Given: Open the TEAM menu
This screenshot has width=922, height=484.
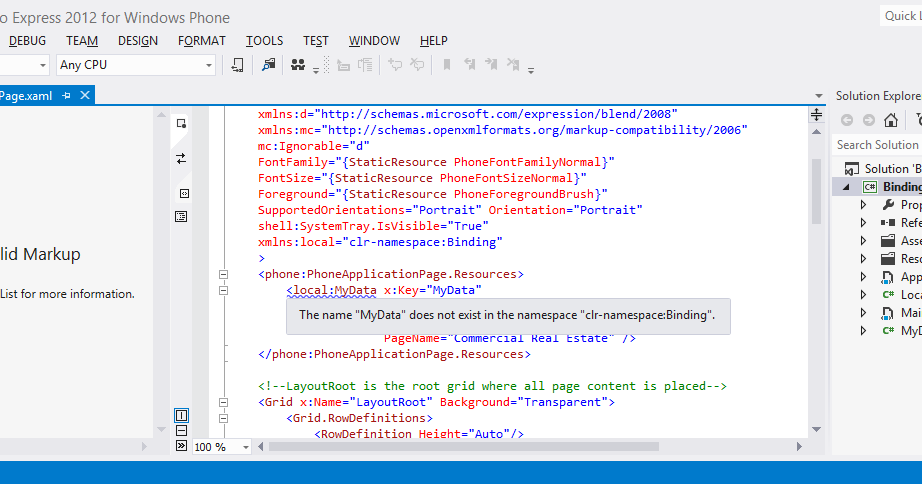Looking at the screenshot, I should [x=82, y=41].
